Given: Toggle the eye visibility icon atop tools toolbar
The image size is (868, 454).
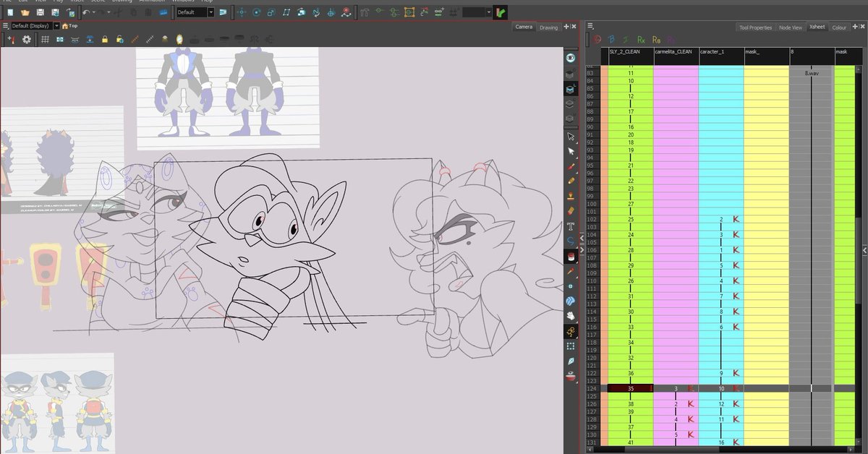Looking at the screenshot, I should [x=571, y=57].
